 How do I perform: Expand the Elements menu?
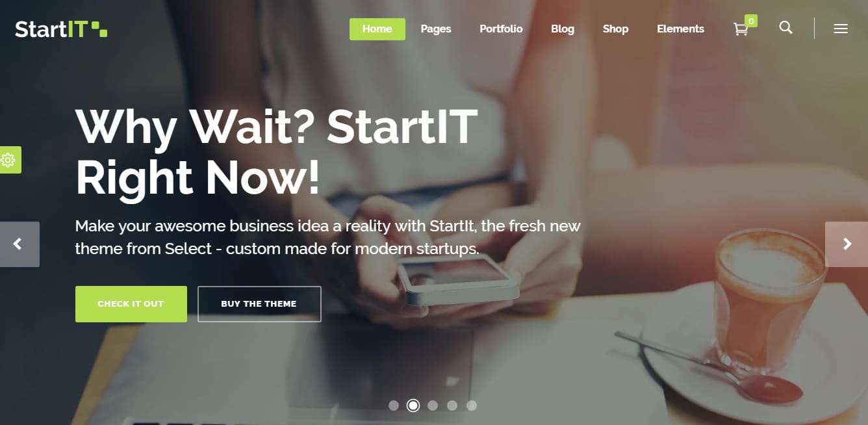click(680, 29)
